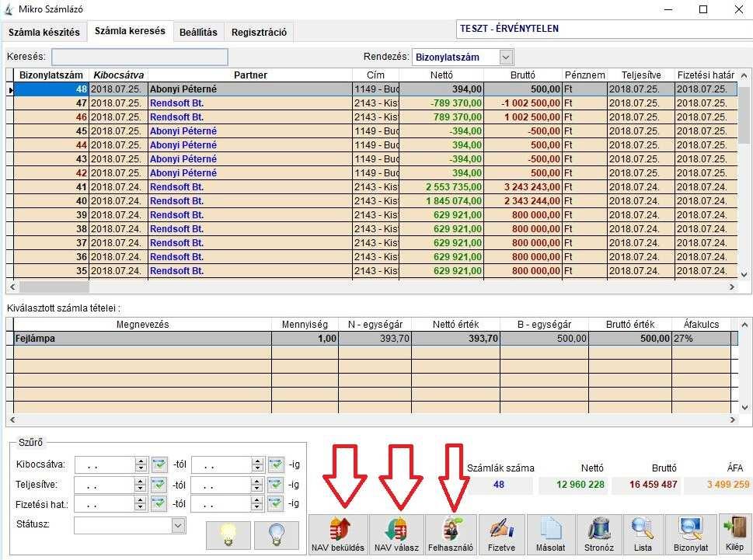Click Rendsoft Bt. in row 38
753x560 pixels.
[x=176, y=229]
